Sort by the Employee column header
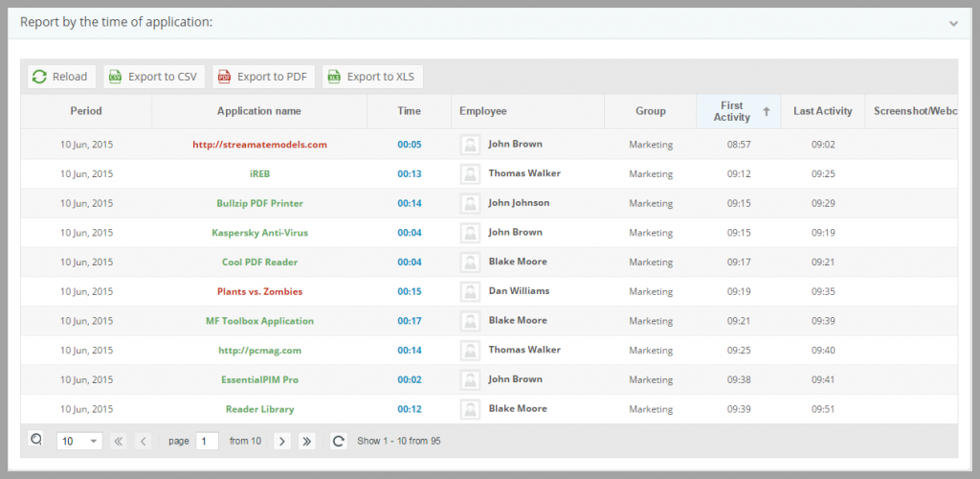 [x=527, y=111]
